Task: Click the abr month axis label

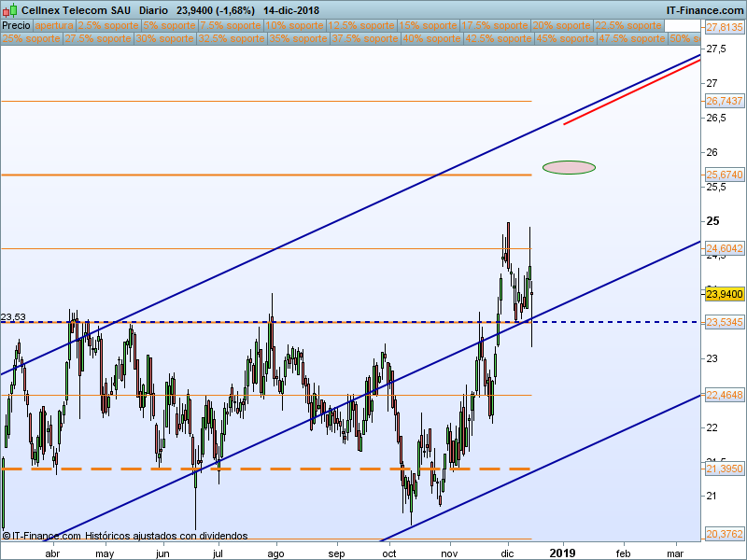Action: 52,553
